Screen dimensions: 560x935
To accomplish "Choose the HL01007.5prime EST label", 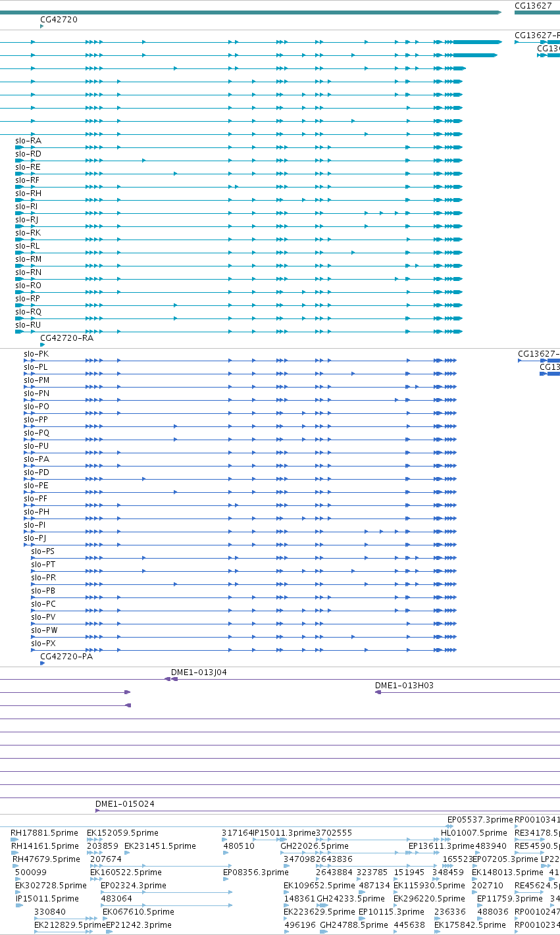I will pyautogui.click(x=474, y=833).
